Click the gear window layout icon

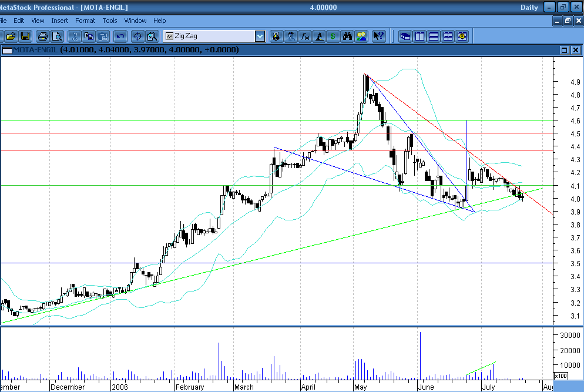(462, 36)
